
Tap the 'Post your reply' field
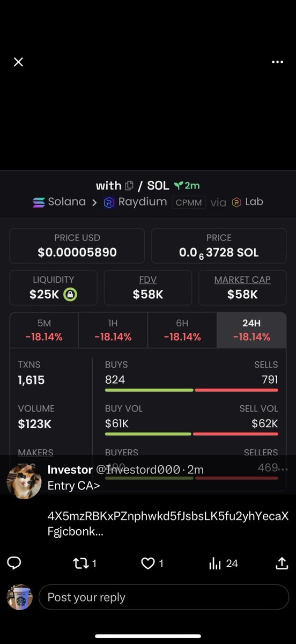pyautogui.click(x=164, y=597)
